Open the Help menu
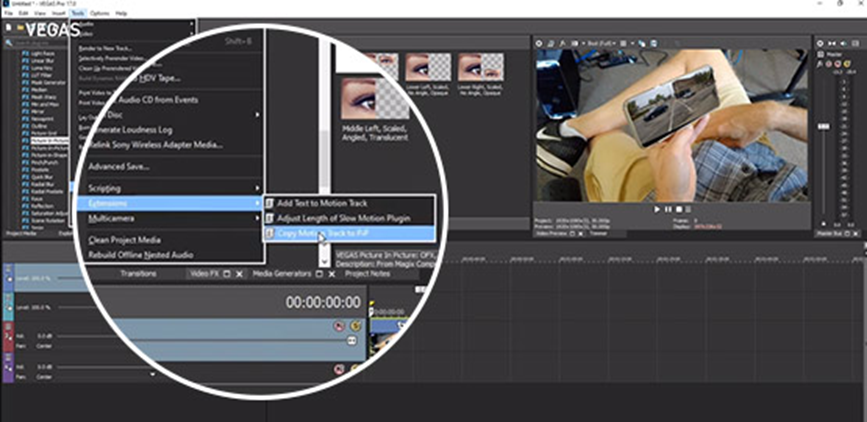Viewport: 867px width, 422px height. click(121, 12)
